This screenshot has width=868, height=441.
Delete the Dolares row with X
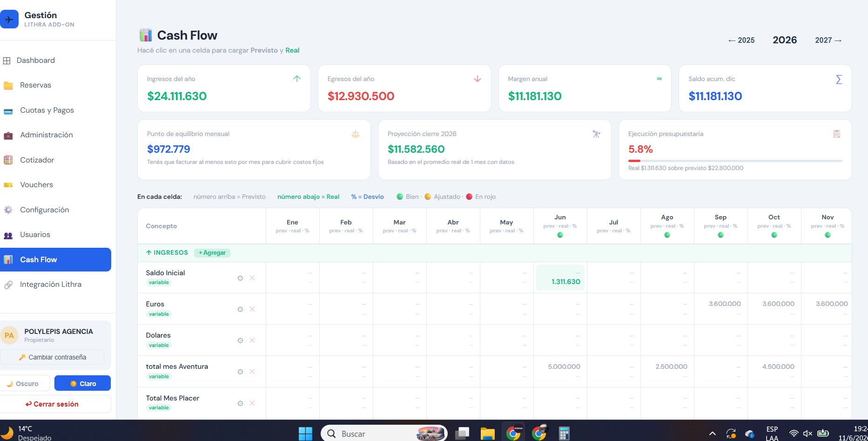pyautogui.click(x=252, y=340)
